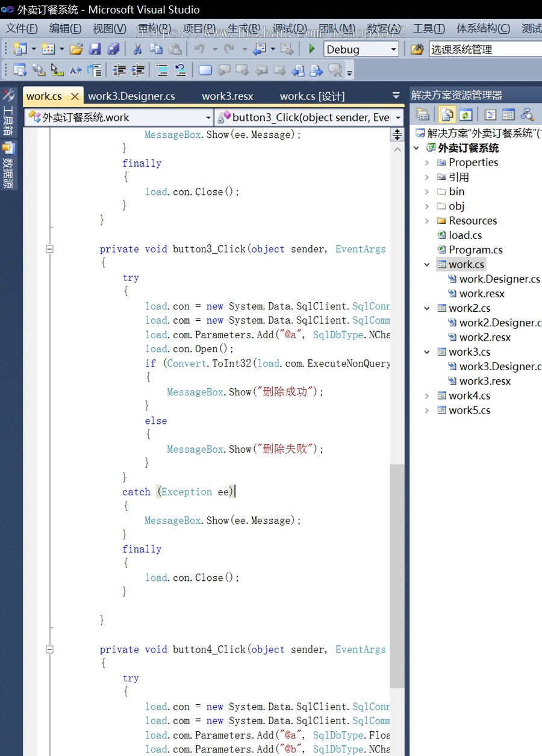Expand the 引用 references node
Screen dimensions: 542x756
coord(427,177)
